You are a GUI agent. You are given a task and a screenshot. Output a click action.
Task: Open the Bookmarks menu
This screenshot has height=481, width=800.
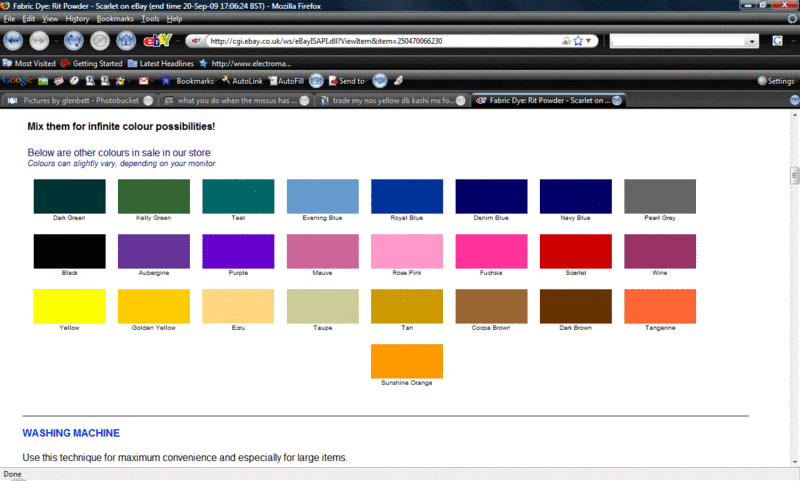(x=115, y=19)
